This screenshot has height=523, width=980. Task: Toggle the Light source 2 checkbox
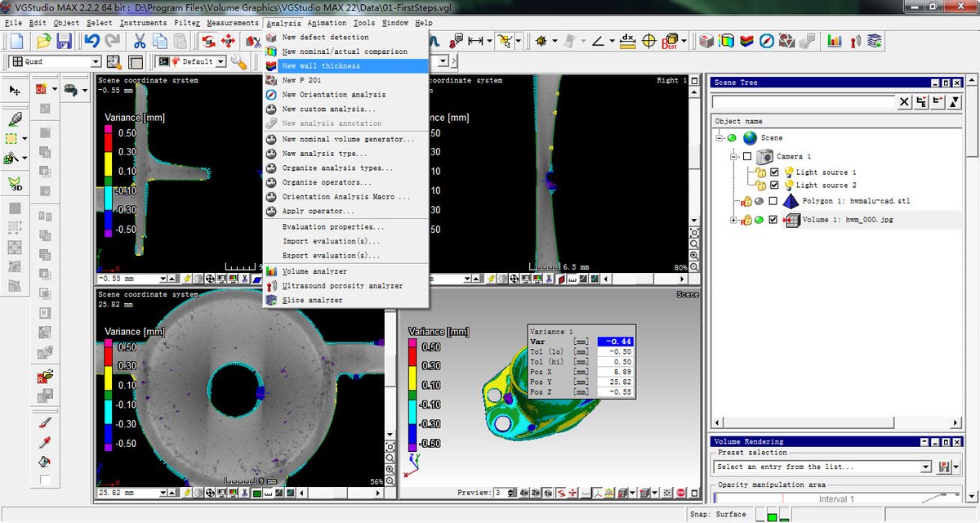(774, 186)
